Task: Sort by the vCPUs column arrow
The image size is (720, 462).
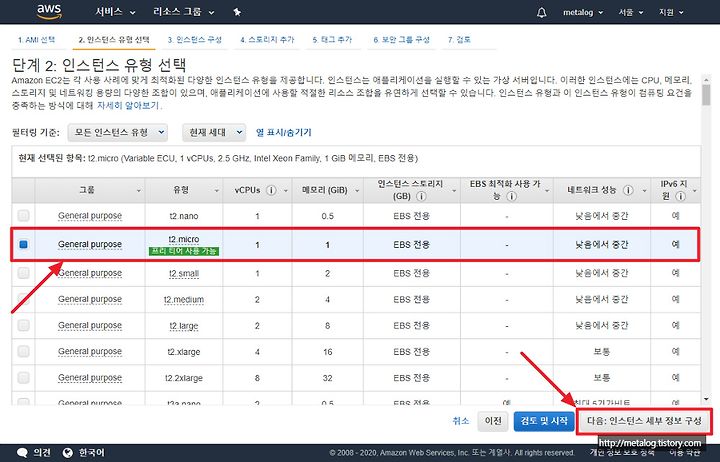Action: click(285, 191)
